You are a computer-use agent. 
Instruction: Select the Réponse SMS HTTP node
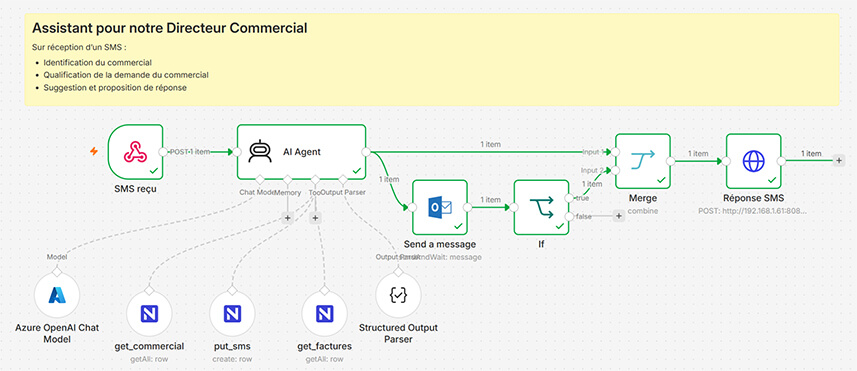754,161
